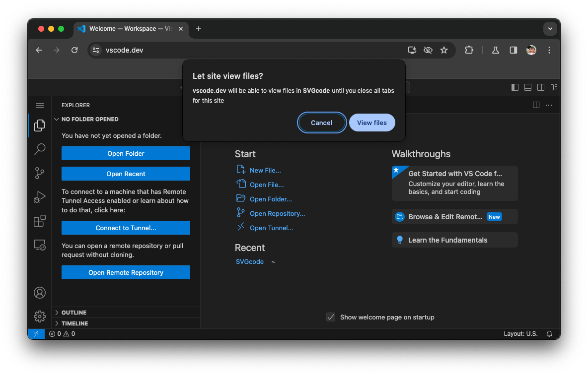
Task: Click the Accounts icon above settings
Action: click(40, 293)
